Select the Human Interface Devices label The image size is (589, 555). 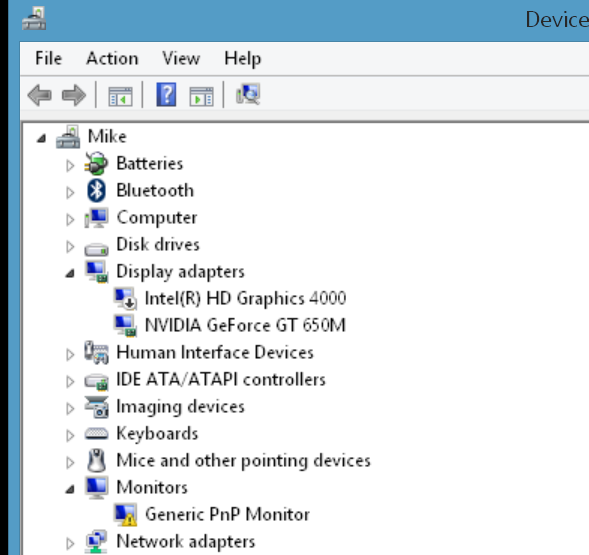[215, 352]
